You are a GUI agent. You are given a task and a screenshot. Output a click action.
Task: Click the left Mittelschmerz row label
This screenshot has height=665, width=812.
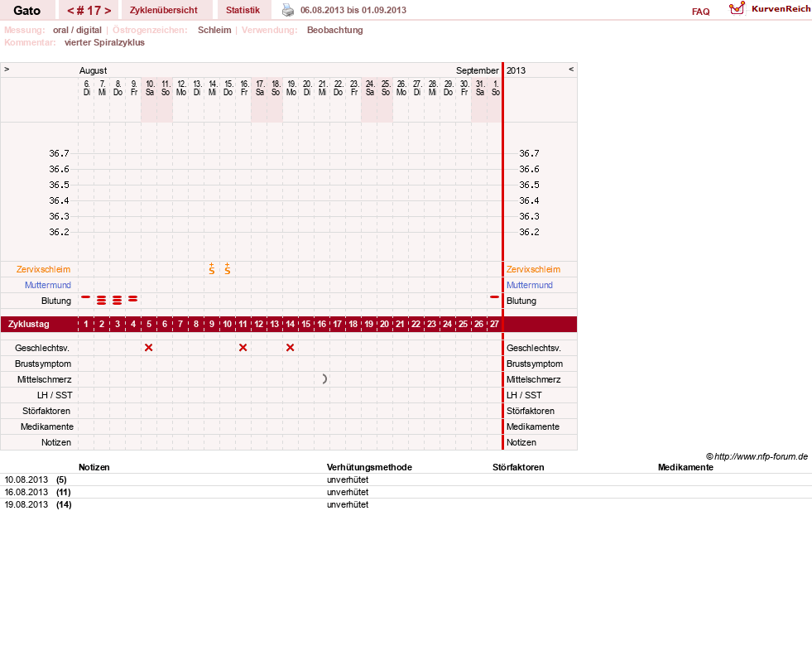pyautogui.click(x=44, y=379)
